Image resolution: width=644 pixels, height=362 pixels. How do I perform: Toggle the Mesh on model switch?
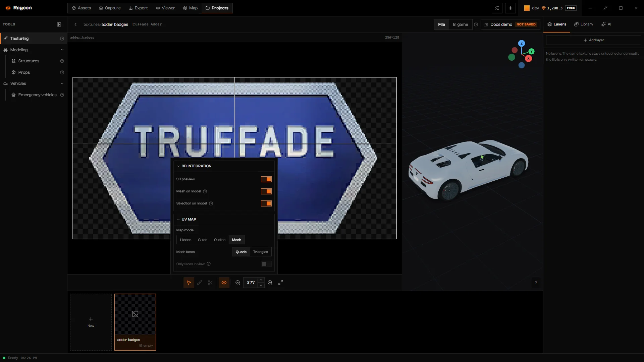coord(266,191)
